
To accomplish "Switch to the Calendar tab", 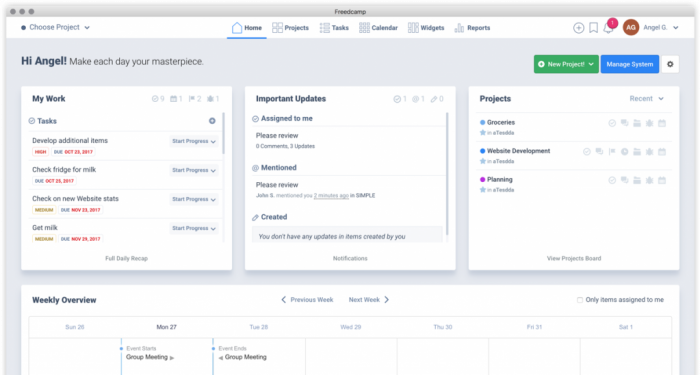I will (x=378, y=28).
